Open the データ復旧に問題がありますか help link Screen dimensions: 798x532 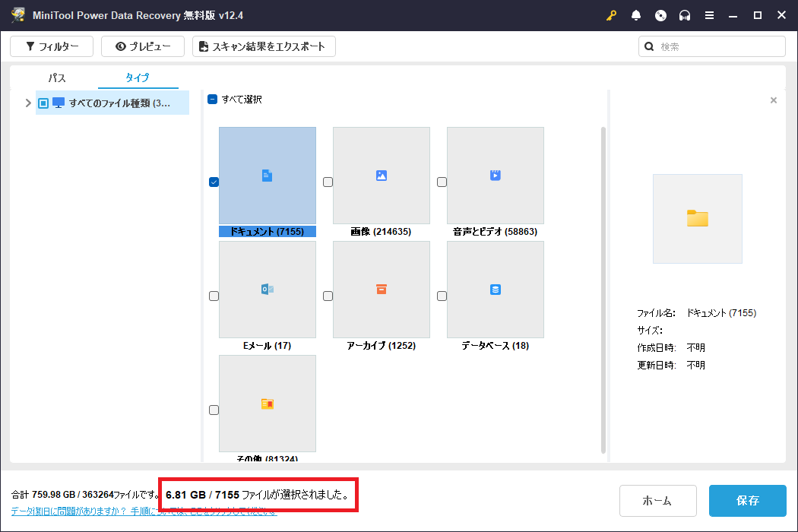pyautogui.click(x=144, y=511)
